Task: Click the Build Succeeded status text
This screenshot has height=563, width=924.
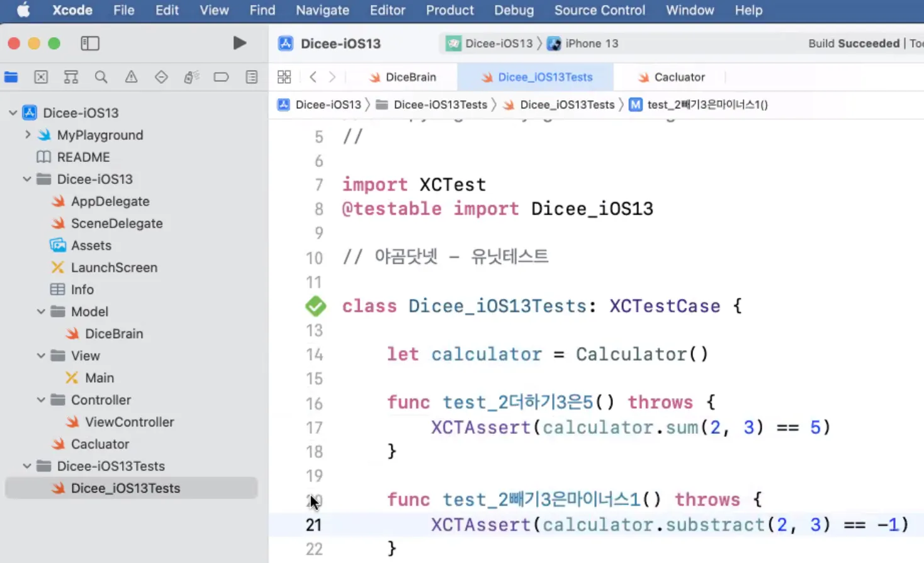Action: tap(854, 43)
